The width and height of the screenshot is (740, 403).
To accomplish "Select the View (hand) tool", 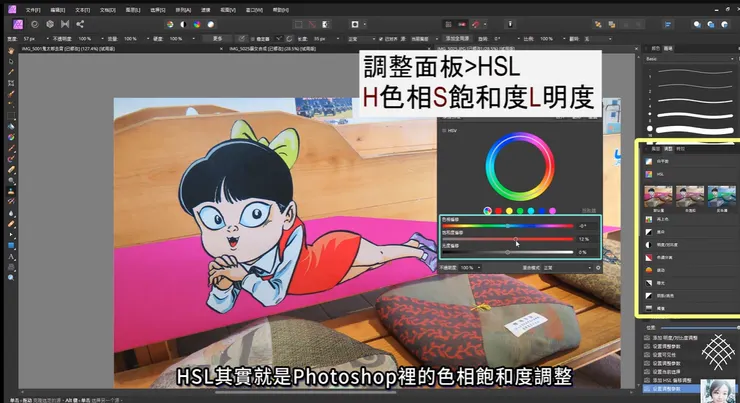I will coord(11,50).
